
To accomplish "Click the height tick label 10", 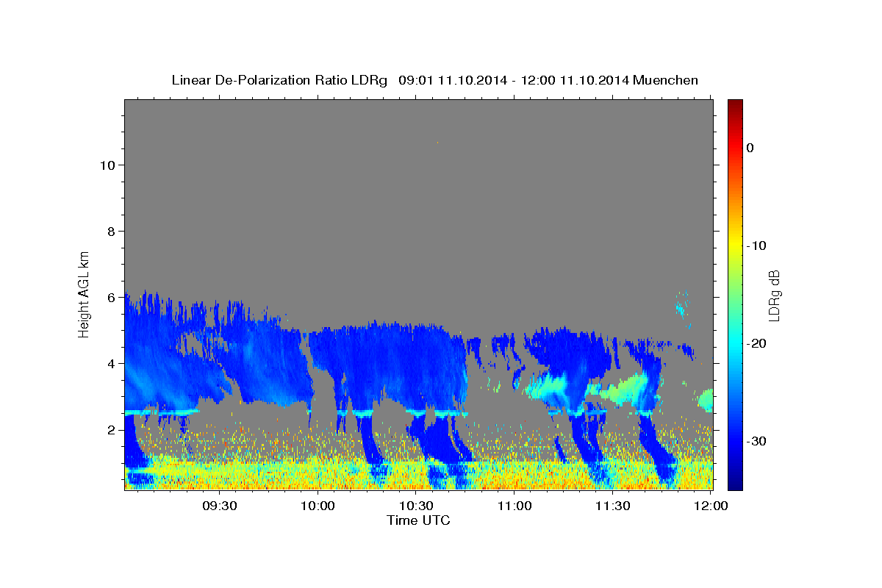I will (107, 165).
